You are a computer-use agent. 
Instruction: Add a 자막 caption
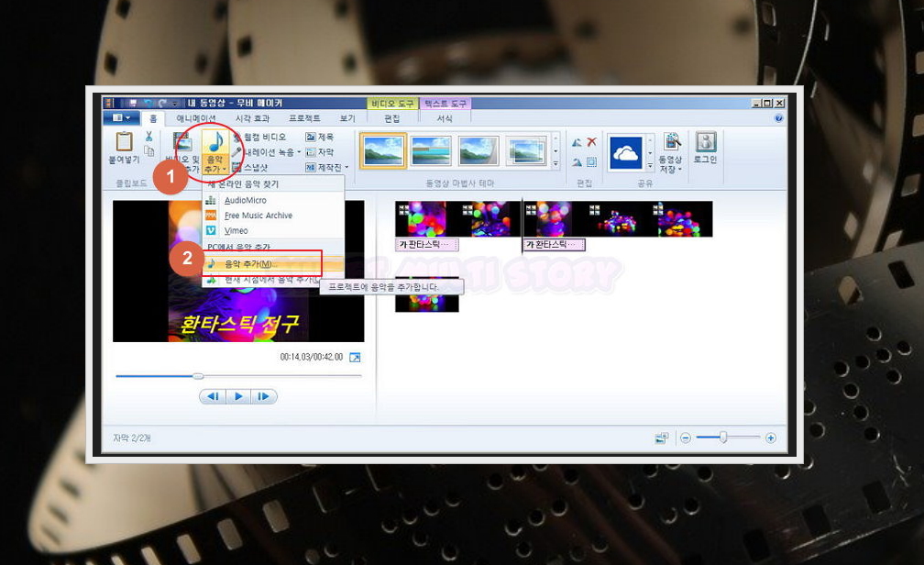[x=319, y=152]
